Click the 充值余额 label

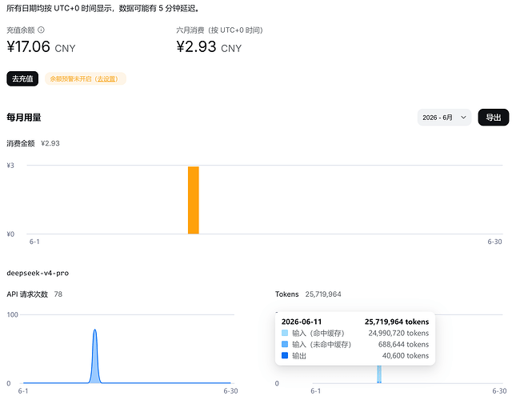click(x=21, y=30)
